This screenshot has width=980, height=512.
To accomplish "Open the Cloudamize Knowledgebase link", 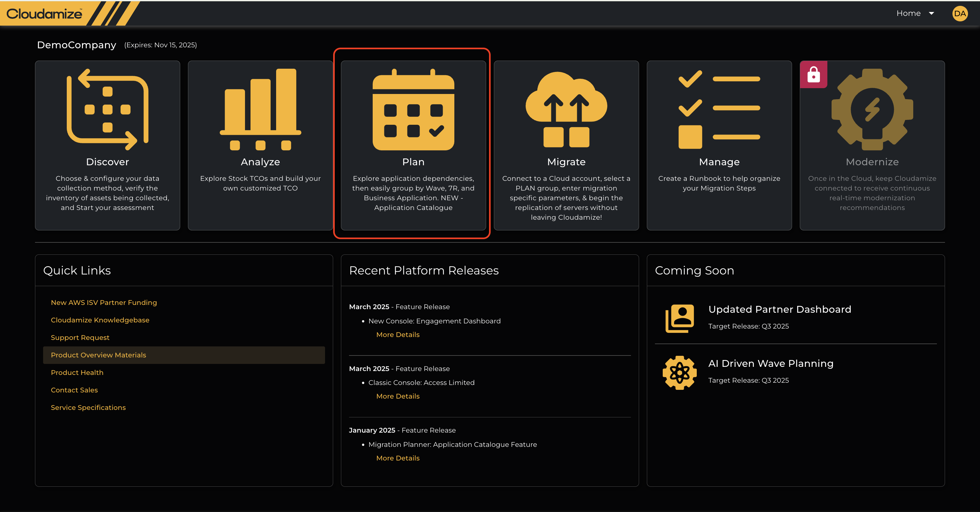I will (100, 320).
